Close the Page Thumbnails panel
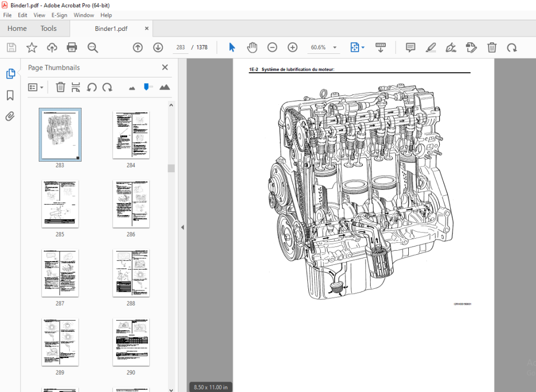 tap(165, 68)
